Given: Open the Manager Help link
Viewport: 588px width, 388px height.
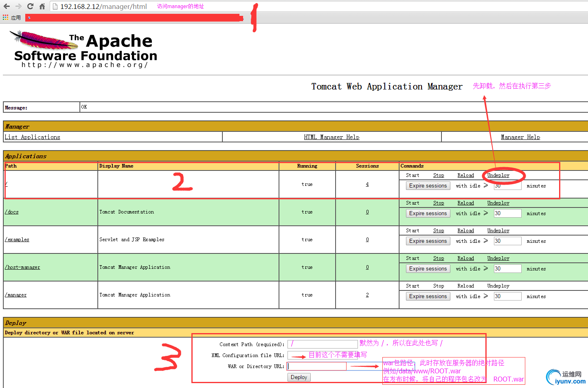Looking at the screenshot, I should click(520, 137).
